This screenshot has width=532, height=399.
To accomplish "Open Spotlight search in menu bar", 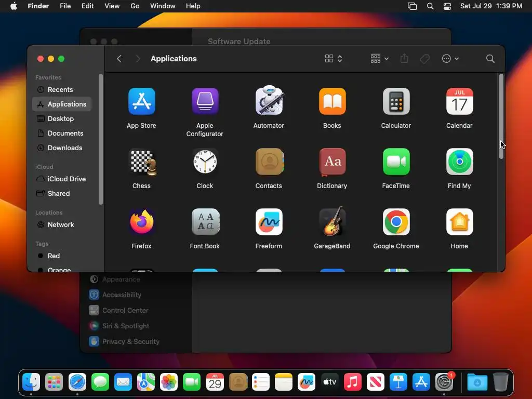I will (x=430, y=6).
